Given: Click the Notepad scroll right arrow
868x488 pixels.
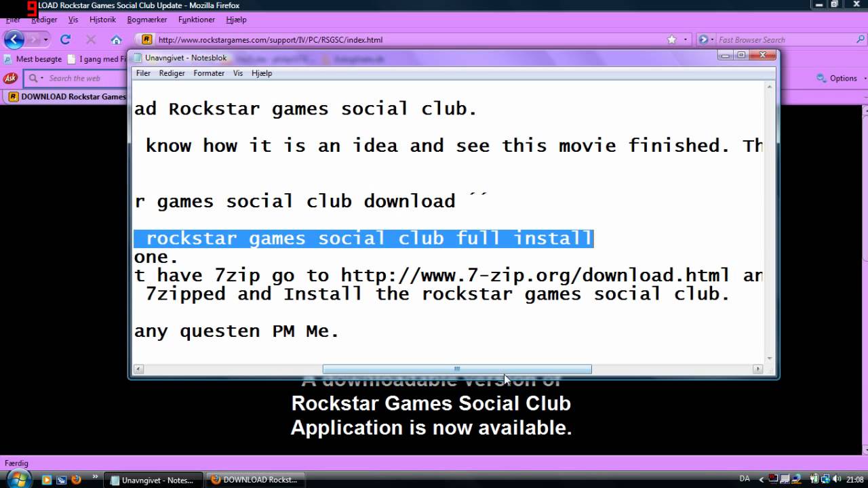Looking at the screenshot, I should click(x=758, y=369).
